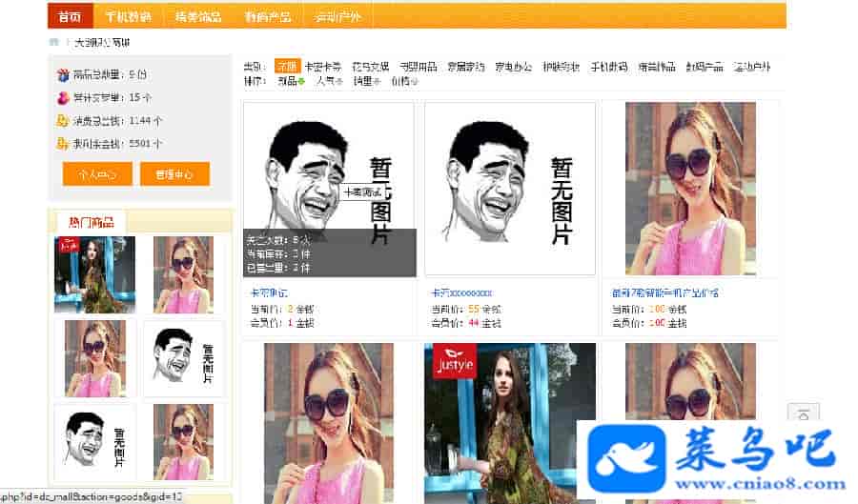858x504 pixels.
Task: Open the 手机数码 navigation tab
Action: click(x=128, y=17)
